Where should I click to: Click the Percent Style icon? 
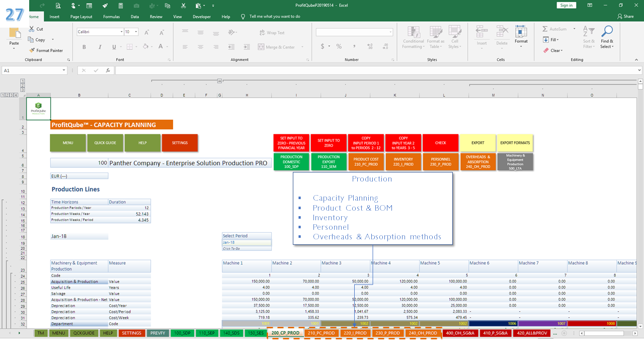[x=339, y=46]
